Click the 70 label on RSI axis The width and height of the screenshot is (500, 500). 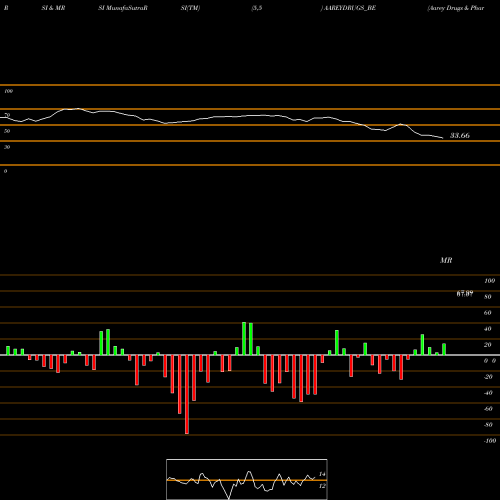[7, 115]
